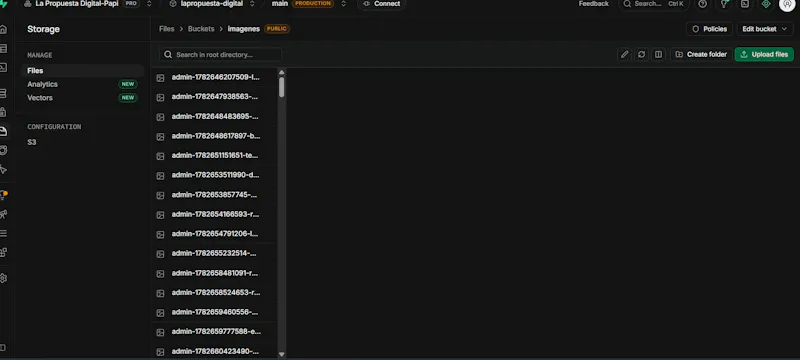Select file admin-1782655232514
800x360 pixels.
click(214, 253)
